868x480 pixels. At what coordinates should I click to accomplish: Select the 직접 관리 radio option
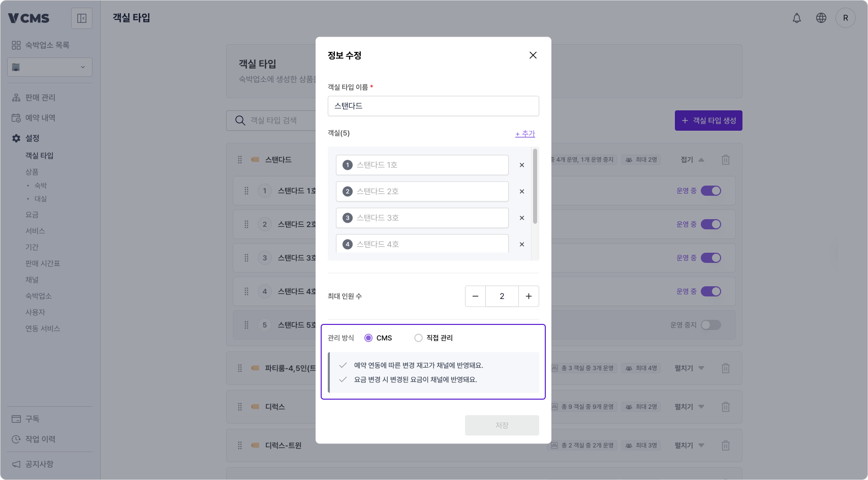coord(418,338)
